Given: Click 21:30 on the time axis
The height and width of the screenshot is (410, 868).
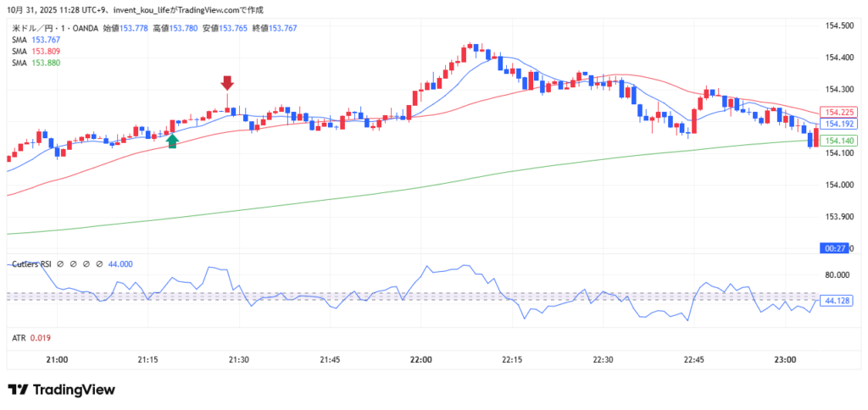Looking at the screenshot, I should (239, 360).
